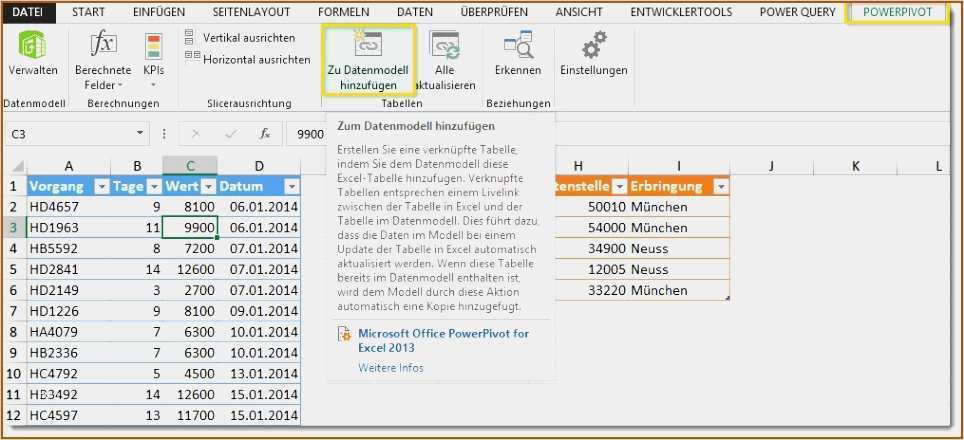Switch to the ANSICHT tab
This screenshot has width=964, height=440.
click(x=579, y=12)
